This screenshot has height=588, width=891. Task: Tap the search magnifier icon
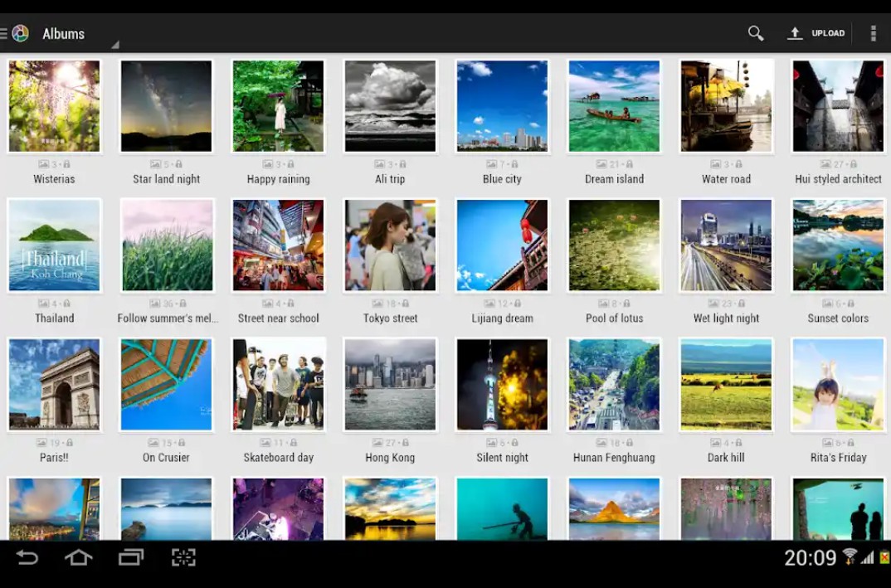755,33
